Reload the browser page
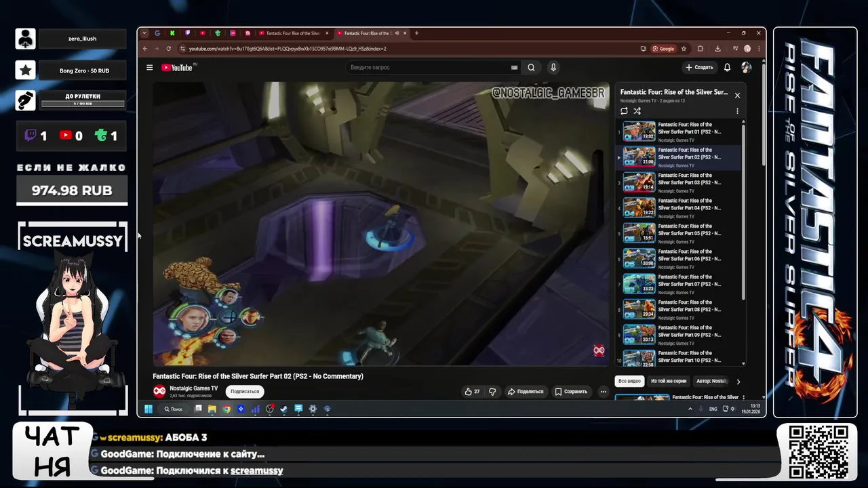The height and width of the screenshot is (488, 868). point(168,48)
